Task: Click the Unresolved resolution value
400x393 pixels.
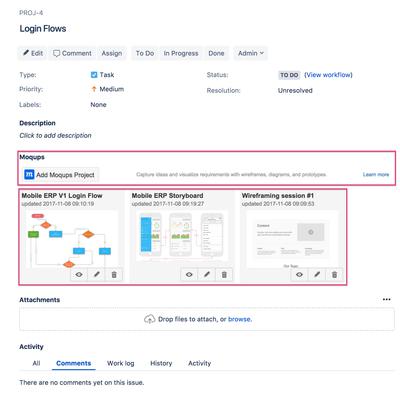Action: pyautogui.click(x=295, y=90)
